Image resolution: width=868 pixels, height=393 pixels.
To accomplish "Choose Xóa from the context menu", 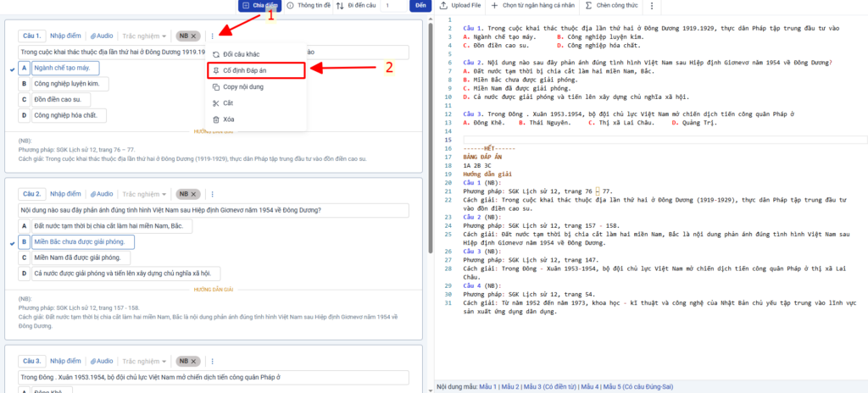I will pyautogui.click(x=255, y=119).
